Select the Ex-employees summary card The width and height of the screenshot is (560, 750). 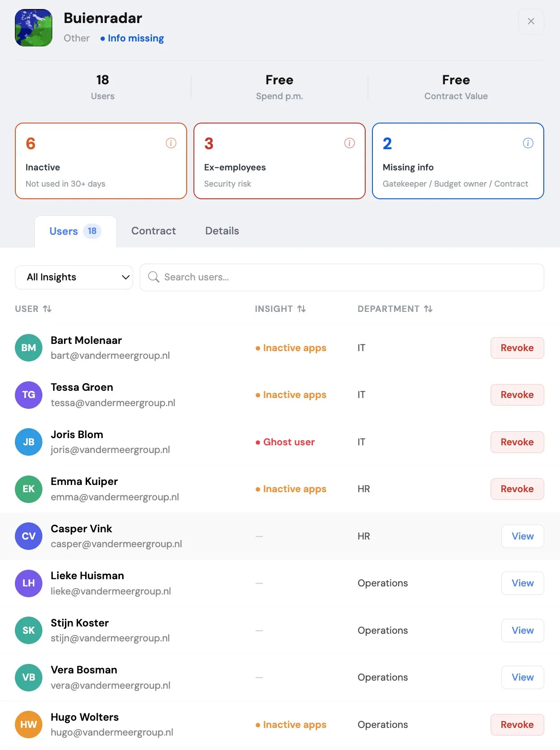coord(280,161)
